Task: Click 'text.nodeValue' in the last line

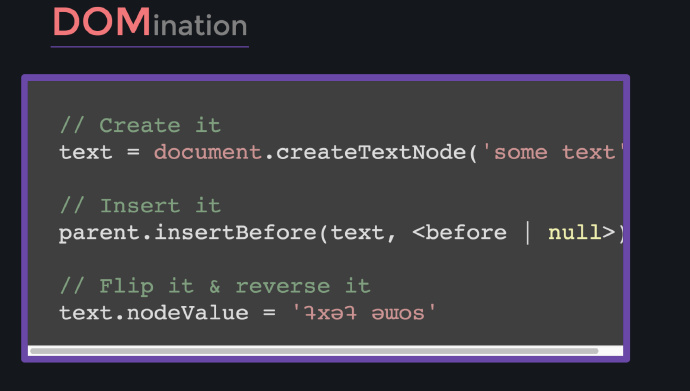Action: pyautogui.click(x=154, y=313)
